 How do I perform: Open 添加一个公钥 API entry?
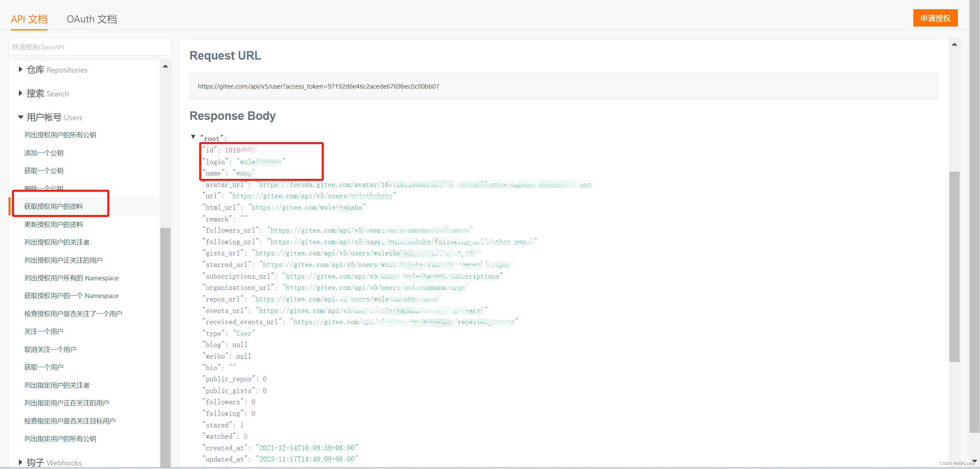(44, 153)
